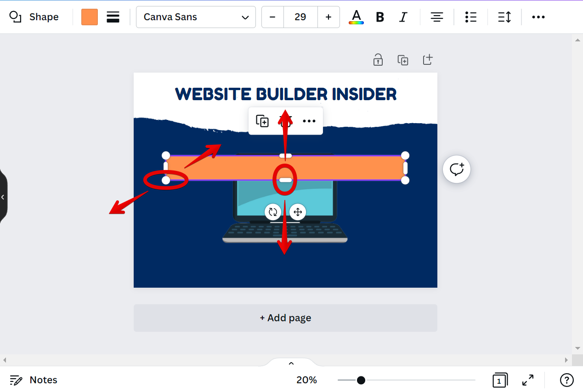Show the pages thumbnail drawer chevron

[291, 363]
